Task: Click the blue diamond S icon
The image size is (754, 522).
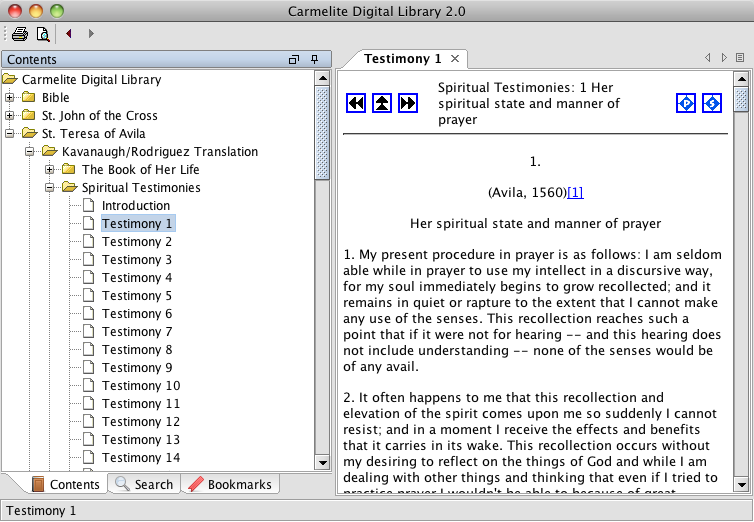Action: tap(711, 103)
